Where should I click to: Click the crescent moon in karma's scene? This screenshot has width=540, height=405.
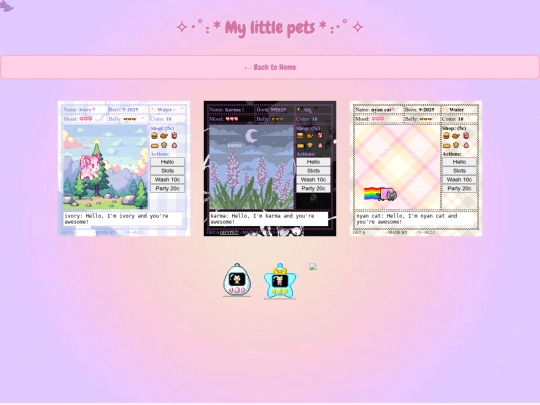click(251, 135)
